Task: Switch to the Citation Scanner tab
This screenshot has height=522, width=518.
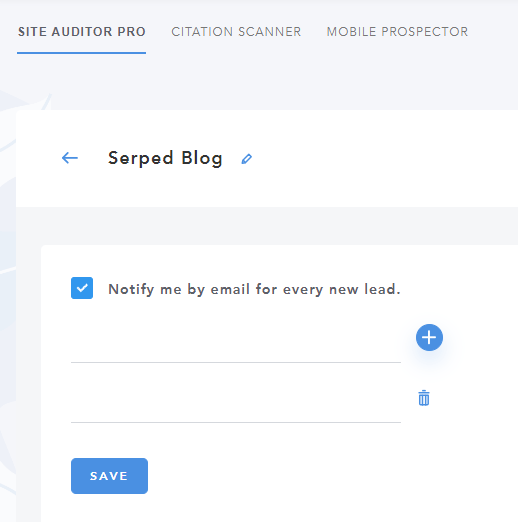Action: click(x=236, y=32)
